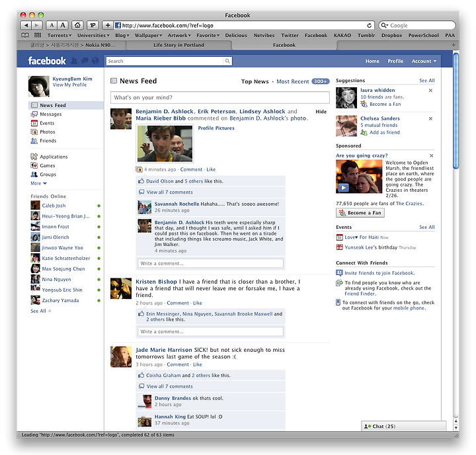
Task: Expand the Favorite bookmarks folder
Action: 208,35
